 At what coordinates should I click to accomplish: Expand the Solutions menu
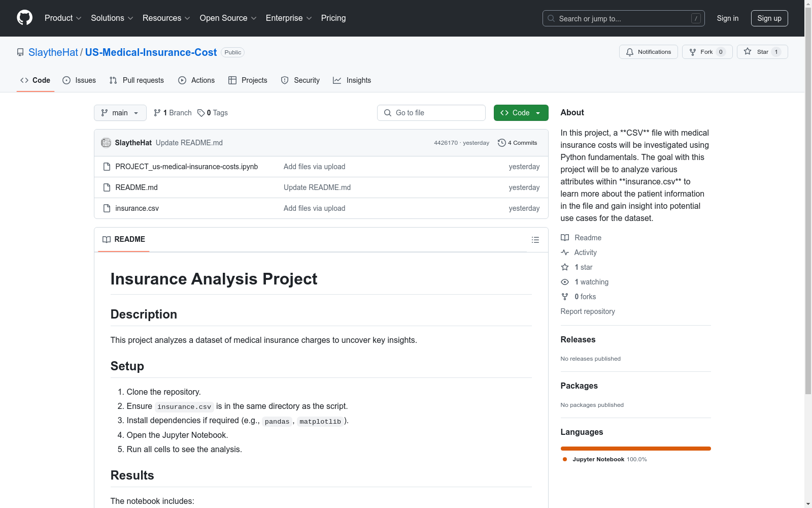112,18
